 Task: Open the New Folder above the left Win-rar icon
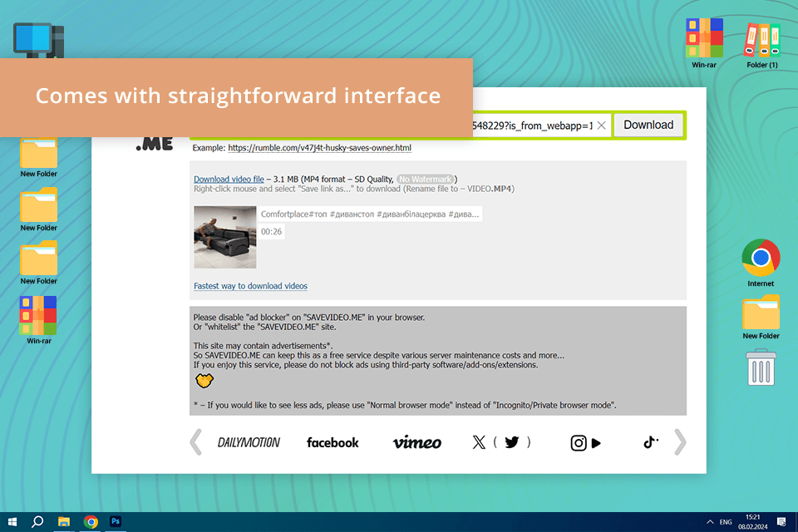pos(39,264)
